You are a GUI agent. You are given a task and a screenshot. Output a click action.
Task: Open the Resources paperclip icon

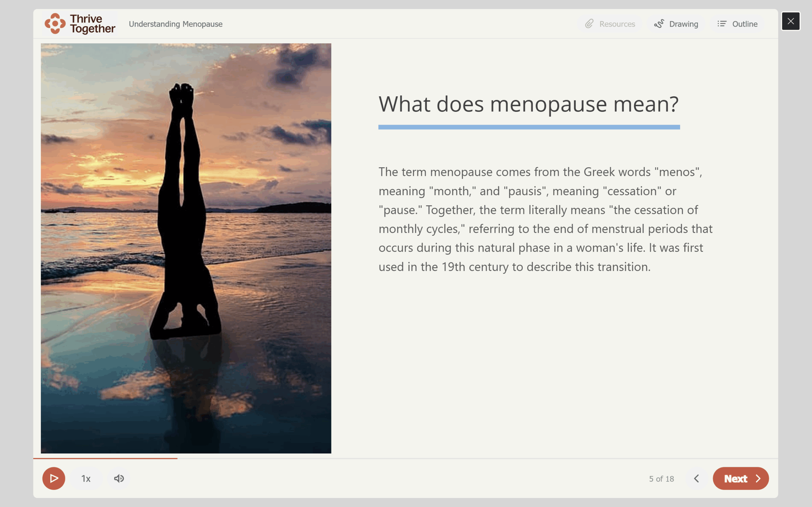pos(590,23)
